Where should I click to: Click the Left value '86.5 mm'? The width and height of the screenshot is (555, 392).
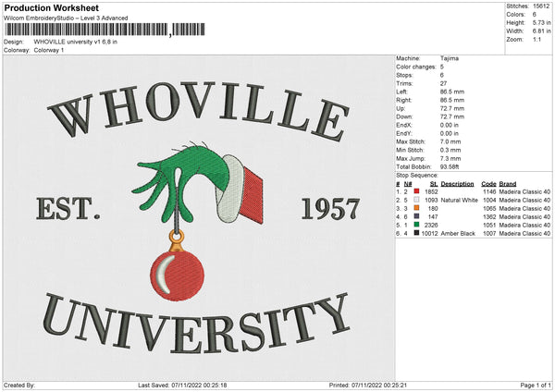pyautogui.click(x=452, y=92)
